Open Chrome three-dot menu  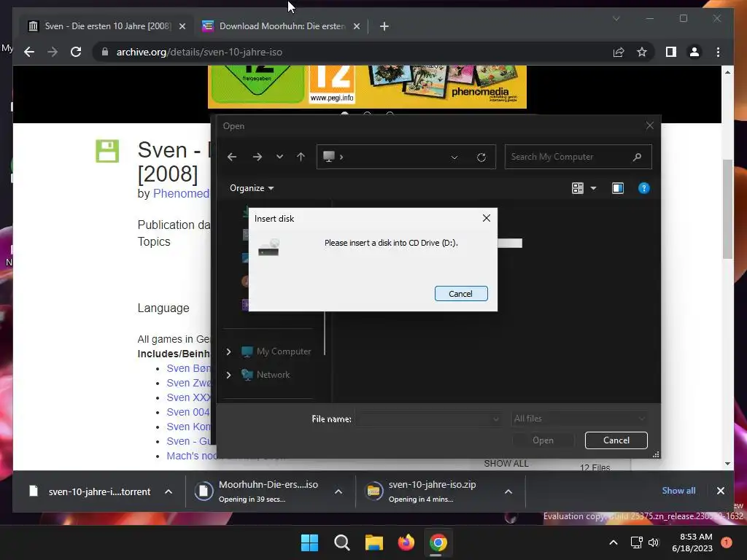pos(718,52)
